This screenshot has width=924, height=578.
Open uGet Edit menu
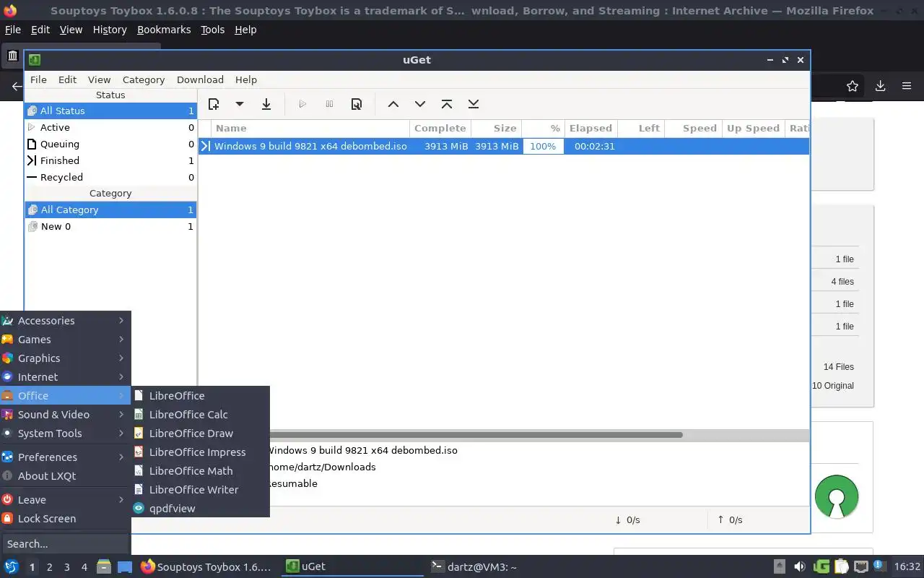[67, 79]
